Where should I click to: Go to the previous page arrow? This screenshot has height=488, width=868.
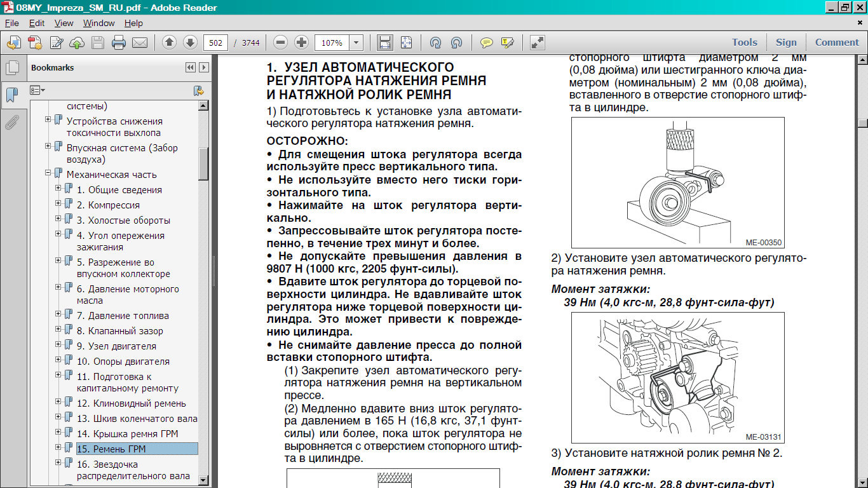(169, 43)
